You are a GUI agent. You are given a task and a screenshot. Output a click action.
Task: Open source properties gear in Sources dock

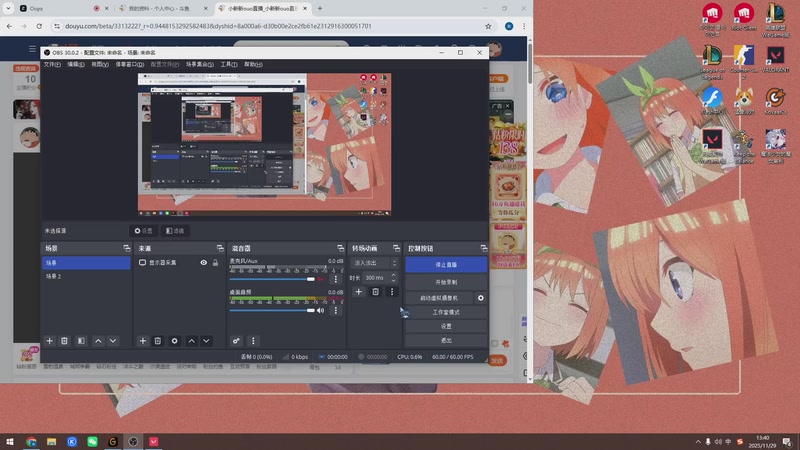(x=174, y=341)
